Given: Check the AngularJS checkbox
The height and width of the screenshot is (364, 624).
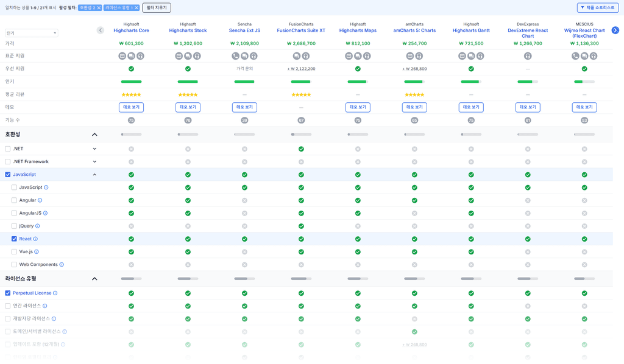Looking at the screenshot, I should (x=14, y=213).
